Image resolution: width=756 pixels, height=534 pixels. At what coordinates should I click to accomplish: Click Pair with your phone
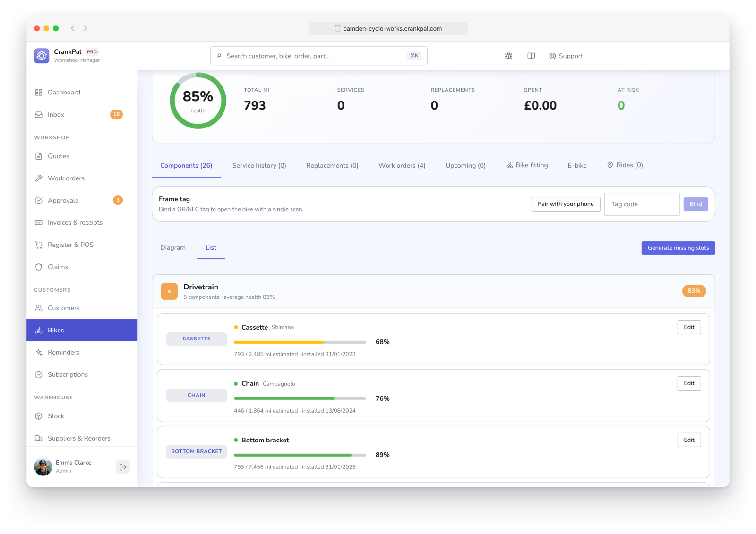point(566,204)
